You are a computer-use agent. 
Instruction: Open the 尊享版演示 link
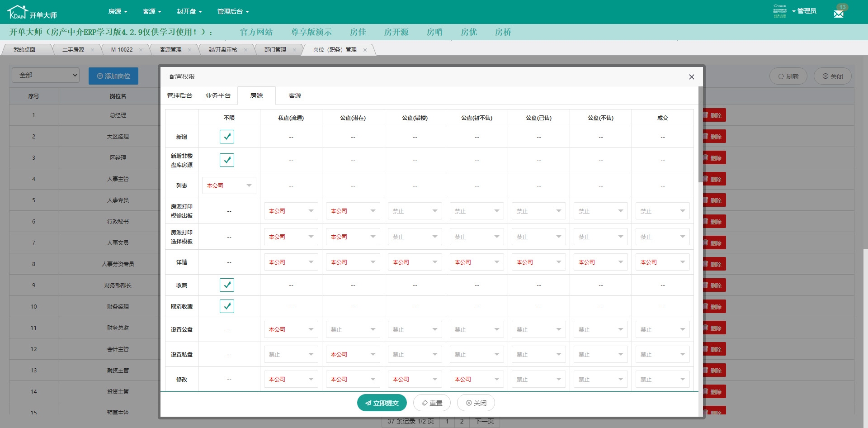click(x=311, y=32)
